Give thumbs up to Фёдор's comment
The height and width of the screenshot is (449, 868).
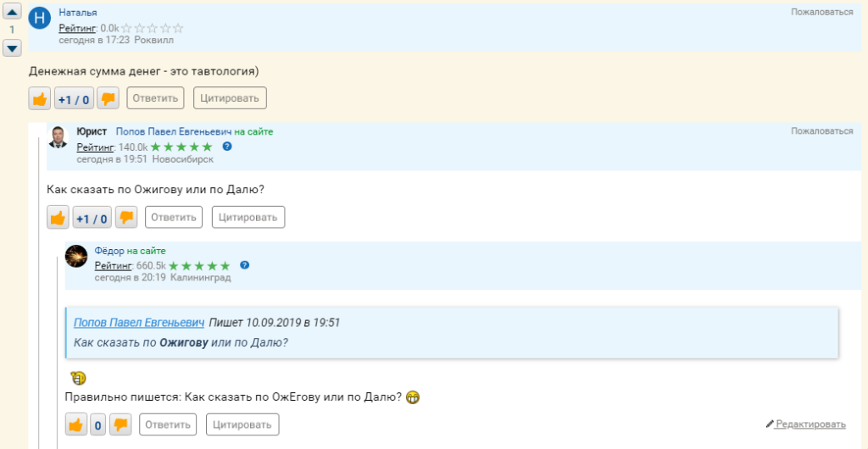click(x=75, y=424)
